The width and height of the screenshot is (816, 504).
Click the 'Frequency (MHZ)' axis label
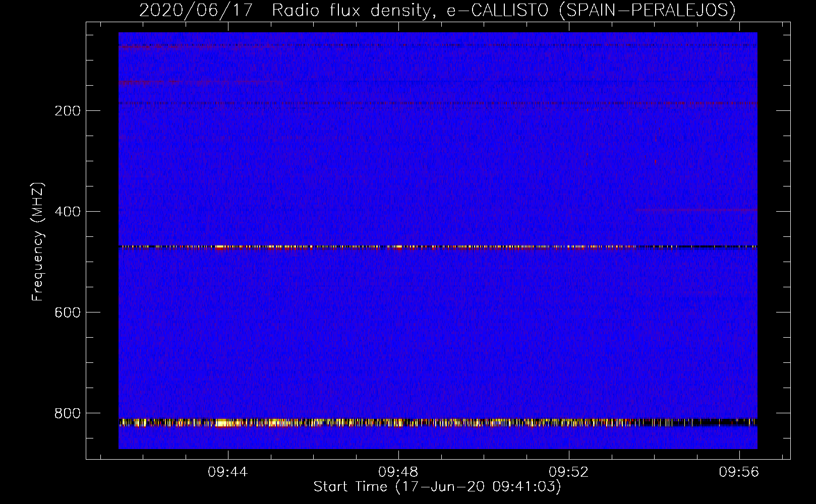pos(38,241)
